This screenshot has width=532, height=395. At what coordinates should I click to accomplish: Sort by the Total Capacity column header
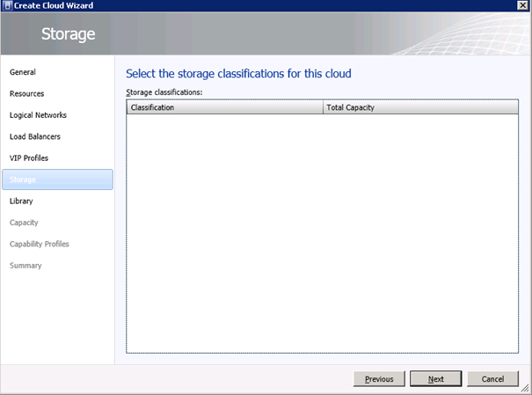coord(420,107)
